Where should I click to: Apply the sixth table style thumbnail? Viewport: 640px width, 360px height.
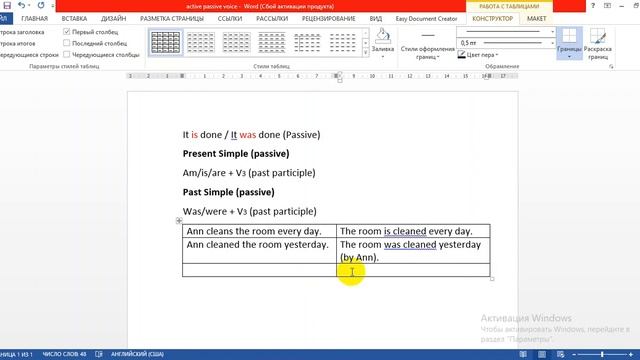[x=342, y=42]
